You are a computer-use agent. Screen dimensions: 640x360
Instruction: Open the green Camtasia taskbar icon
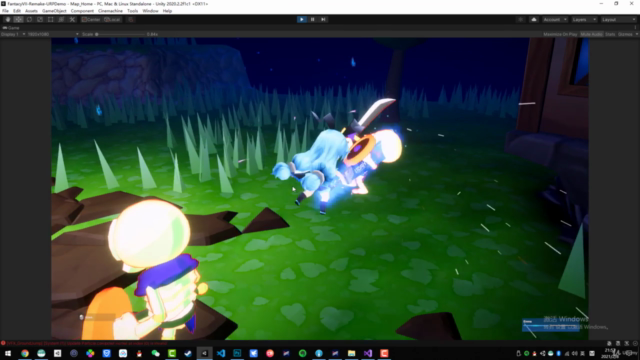point(172,353)
